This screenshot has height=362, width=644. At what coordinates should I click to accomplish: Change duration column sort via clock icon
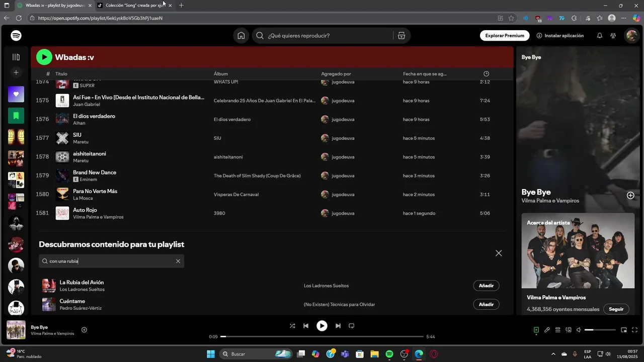486,74
